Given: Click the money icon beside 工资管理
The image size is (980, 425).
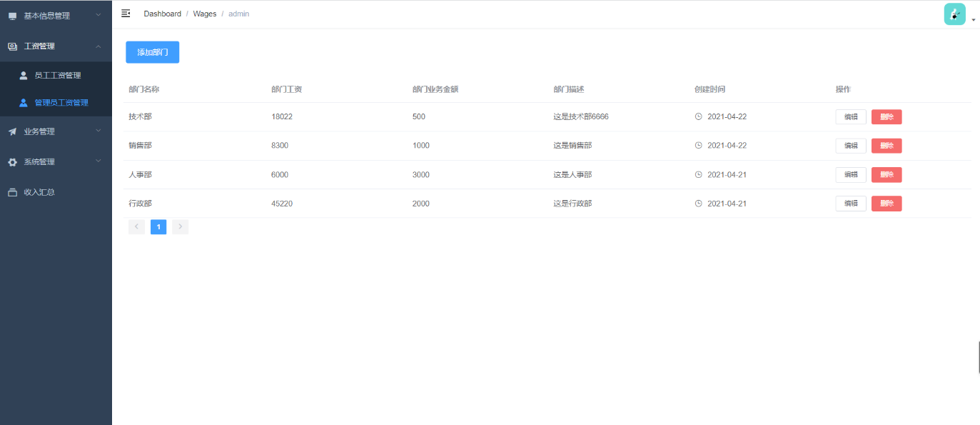Looking at the screenshot, I should point(12,46).
